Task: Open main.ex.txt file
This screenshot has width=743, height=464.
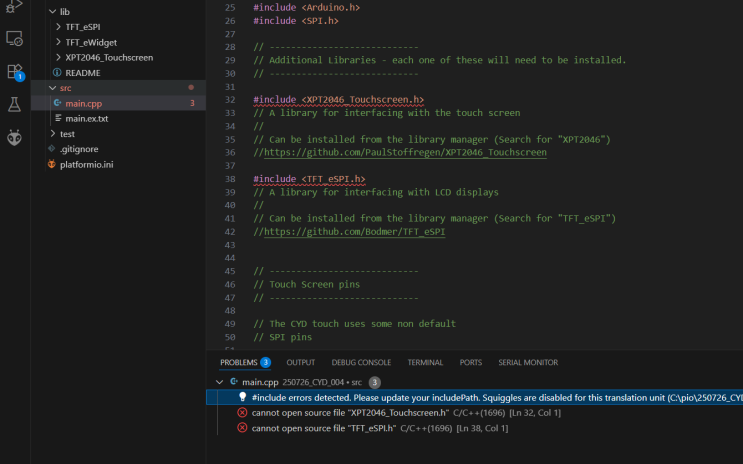Action: click(86, 118)
